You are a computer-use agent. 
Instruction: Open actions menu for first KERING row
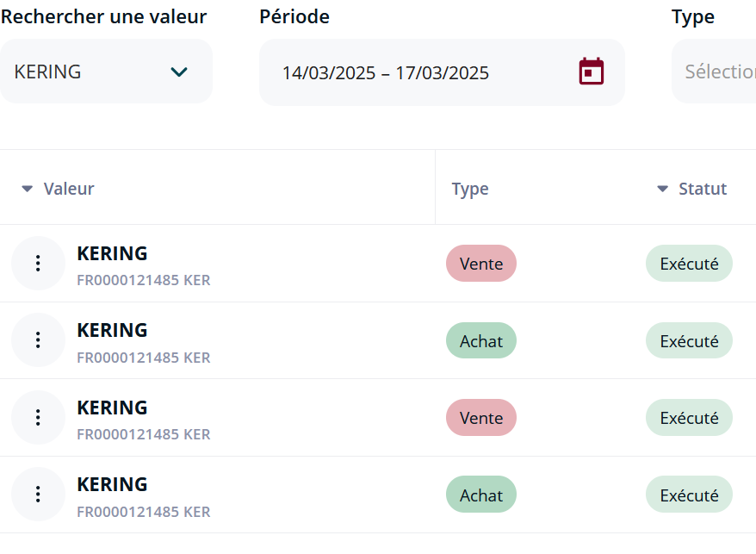coord(38,263)
